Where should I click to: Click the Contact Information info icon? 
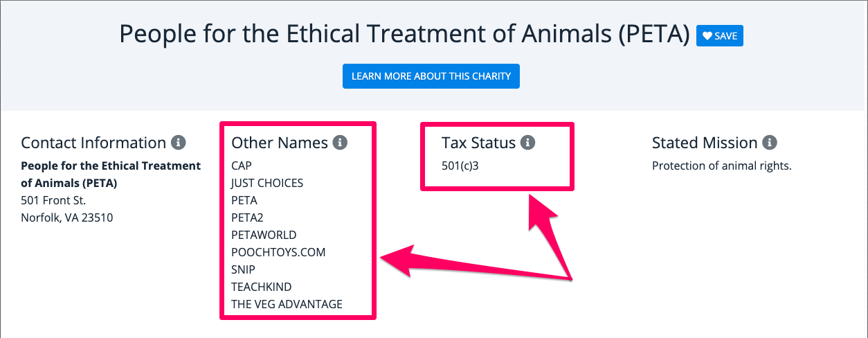click(x=179, y=143)
